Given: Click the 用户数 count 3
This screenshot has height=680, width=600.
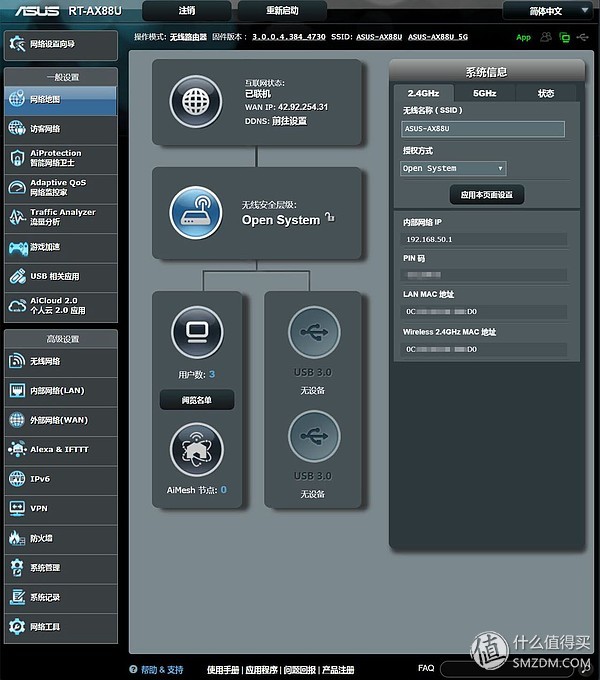Looking at the screenshot, I should tap(212, 374).
